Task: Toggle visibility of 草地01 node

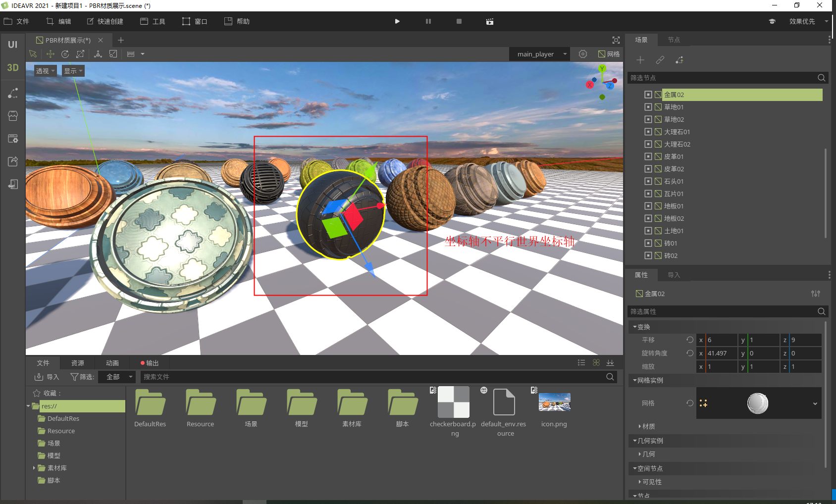Action: (648, 107)
